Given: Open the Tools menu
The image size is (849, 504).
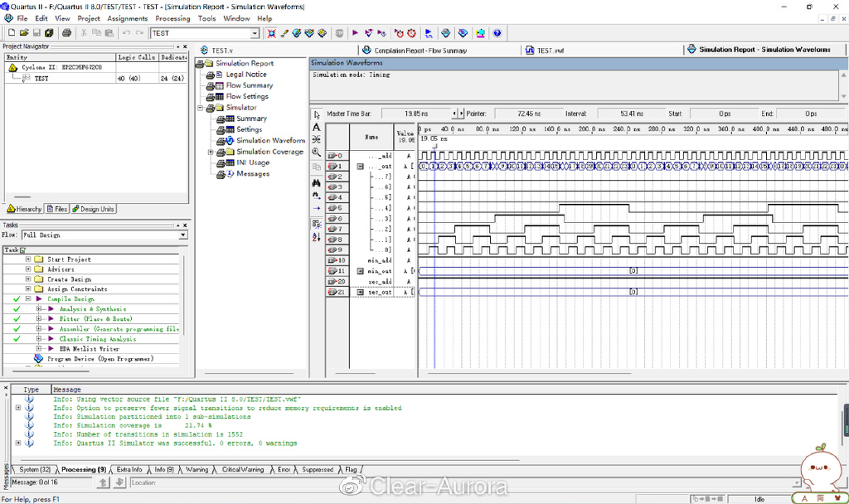Looking at the screenshot, I should click(x=206, y=18).
